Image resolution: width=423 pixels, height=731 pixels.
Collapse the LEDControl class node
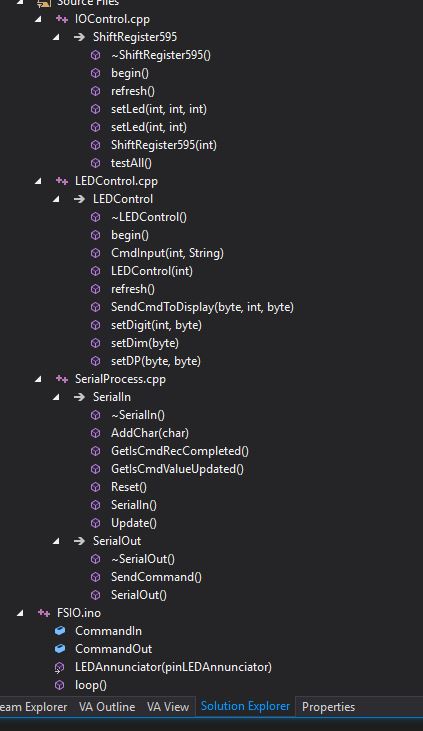tap(56, 199)
